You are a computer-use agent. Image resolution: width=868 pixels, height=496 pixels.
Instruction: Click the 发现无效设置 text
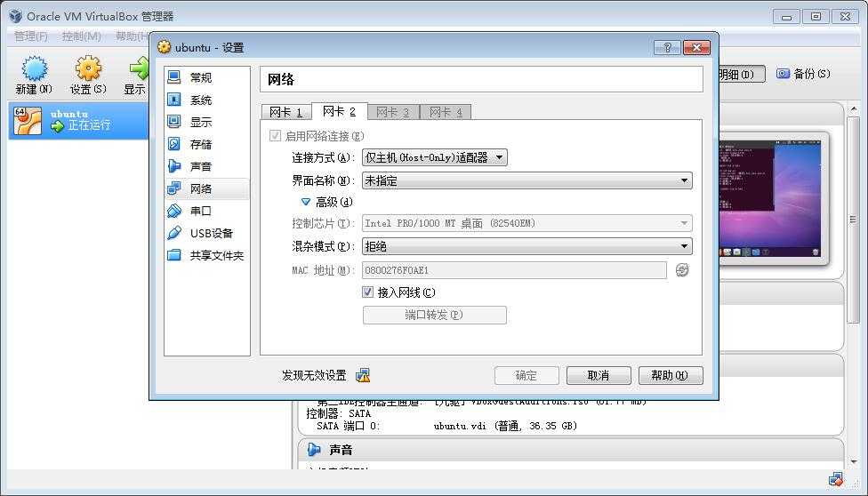click(x=314, y=375)
